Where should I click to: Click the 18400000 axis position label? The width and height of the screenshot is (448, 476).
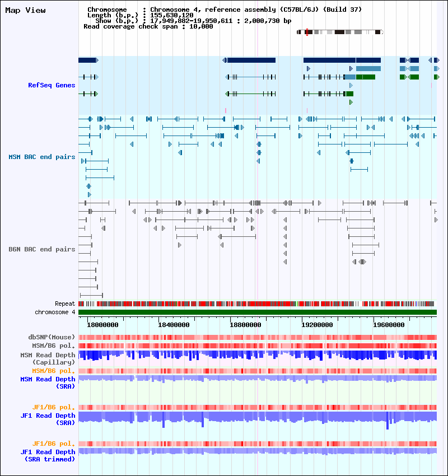point(174,325)
